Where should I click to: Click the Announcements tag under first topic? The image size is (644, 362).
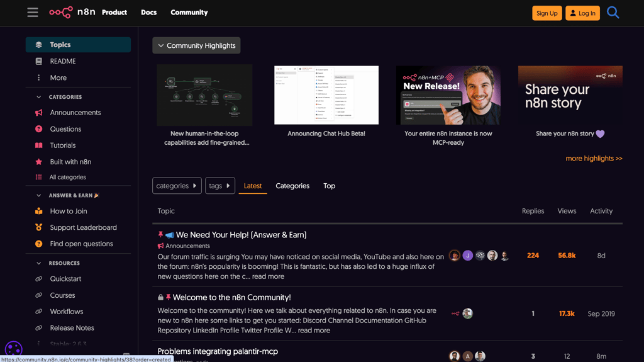click(184, 246)
